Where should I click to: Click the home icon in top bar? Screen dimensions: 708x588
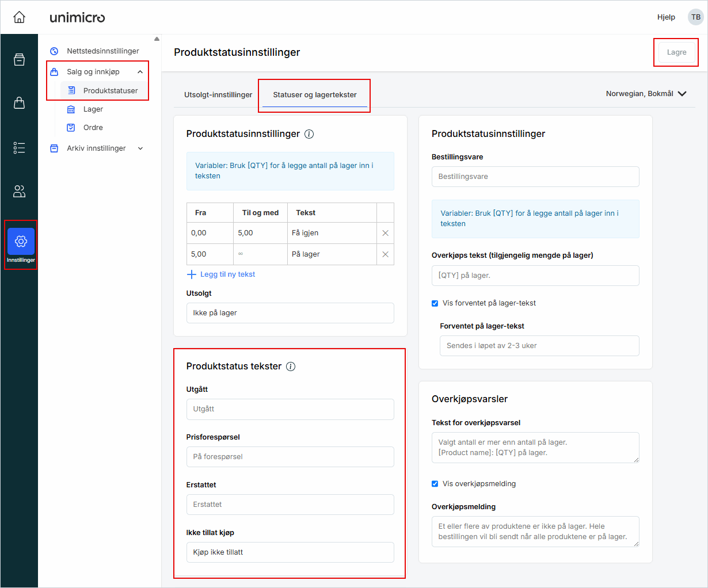19,17
